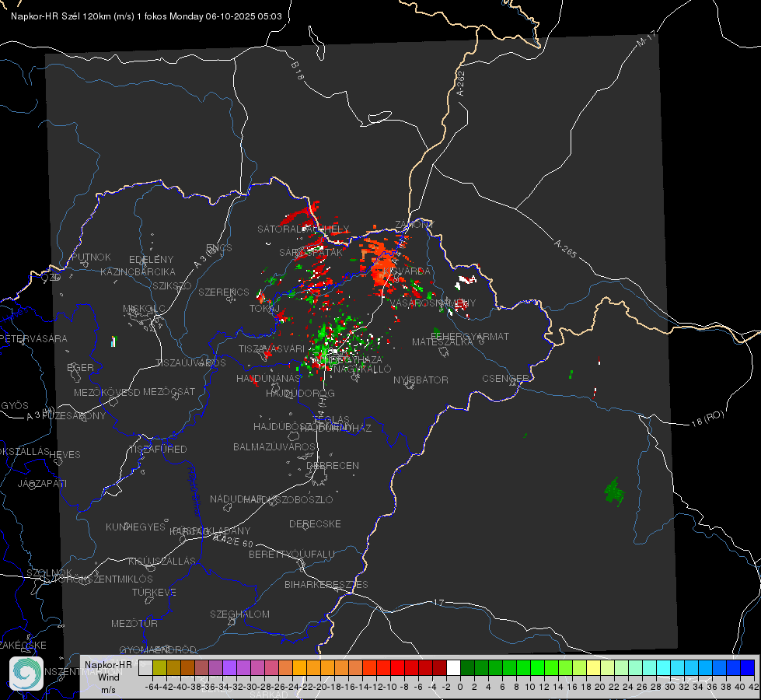
Task: Pick the pale yellow swatch between 18 and 20
Action: point(594,667)
